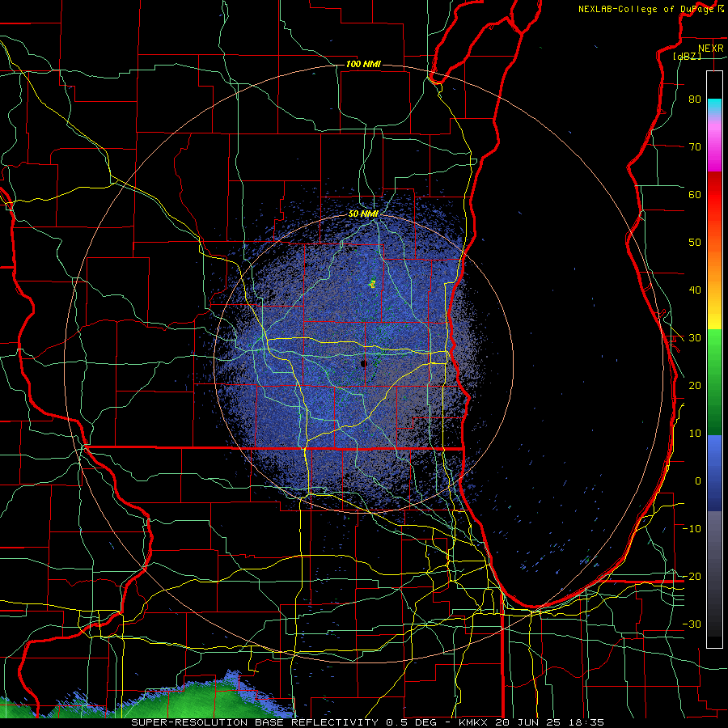Click the bright green segment of the color bar
728x728 pixels.
pyautogui.click(x=714, y=353)
